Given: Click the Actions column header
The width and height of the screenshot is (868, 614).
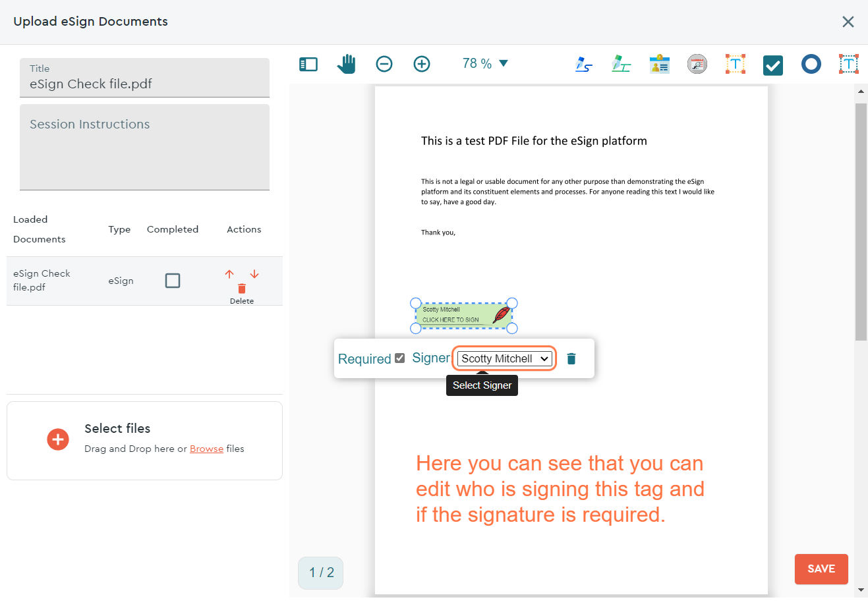Looking at the screenshot, I should click(244, 229).
